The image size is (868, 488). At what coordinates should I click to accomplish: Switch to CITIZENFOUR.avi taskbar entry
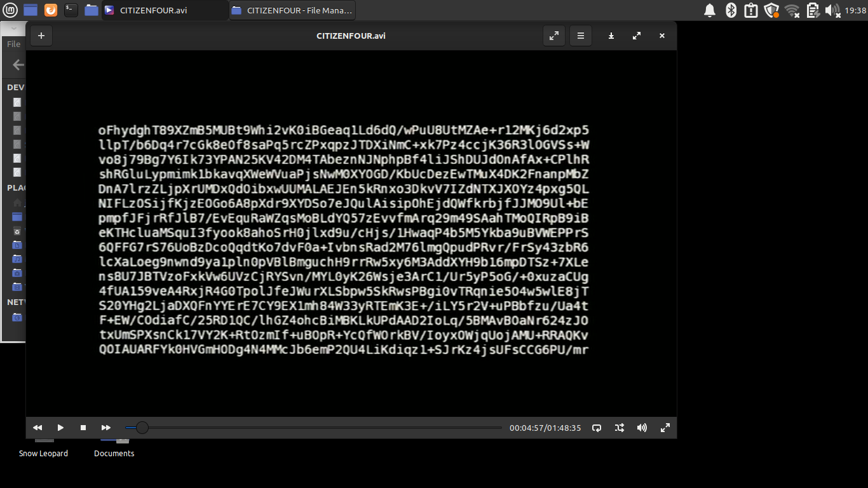[x=165, y=10]
